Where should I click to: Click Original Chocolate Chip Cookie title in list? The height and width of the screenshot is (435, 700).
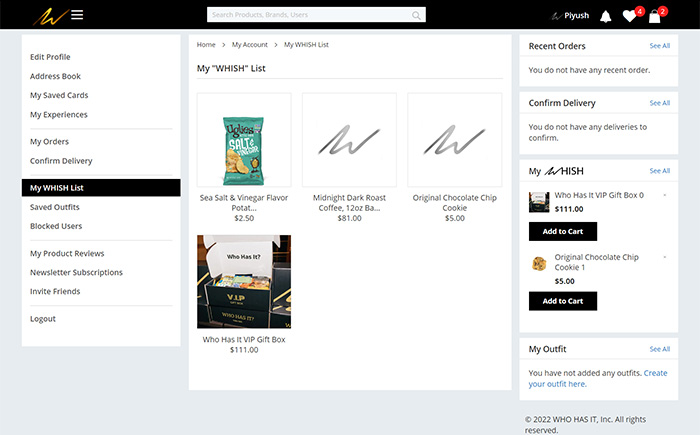point(454,203)
